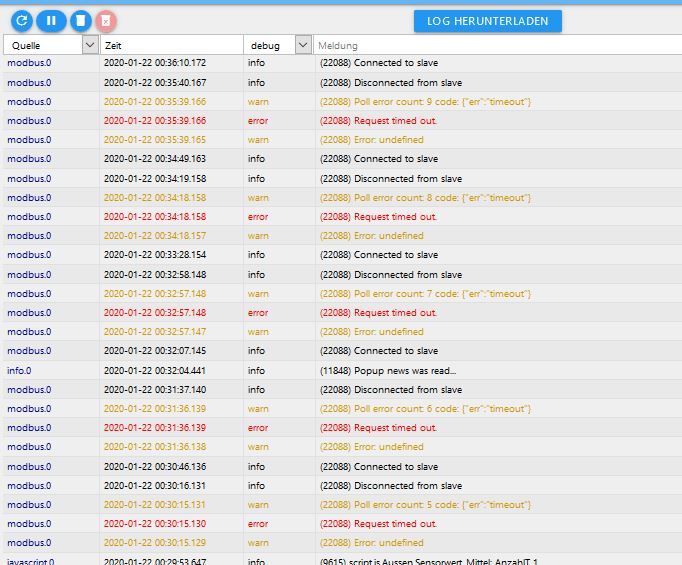Image resolution: width=682 pixels, height=565 pixels.
Task: Select error timestamp 00:32:57.148 in red
Action: coord(155,313)
